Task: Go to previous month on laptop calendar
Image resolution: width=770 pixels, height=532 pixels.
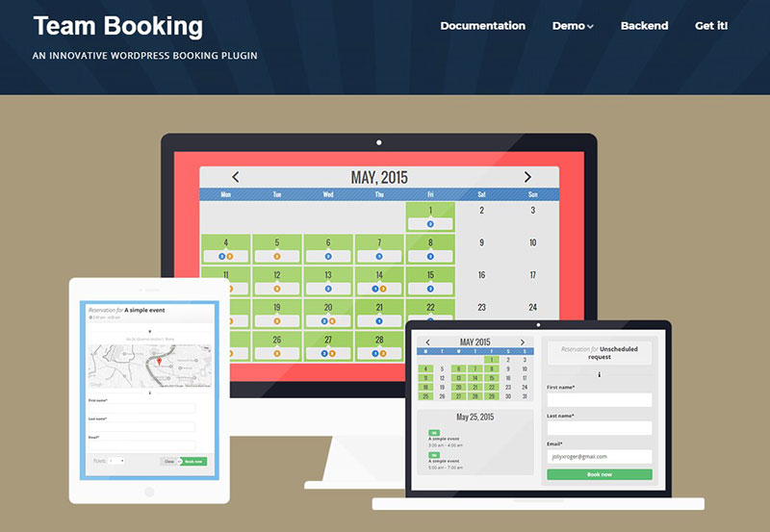Action: (x=427, y=342)
